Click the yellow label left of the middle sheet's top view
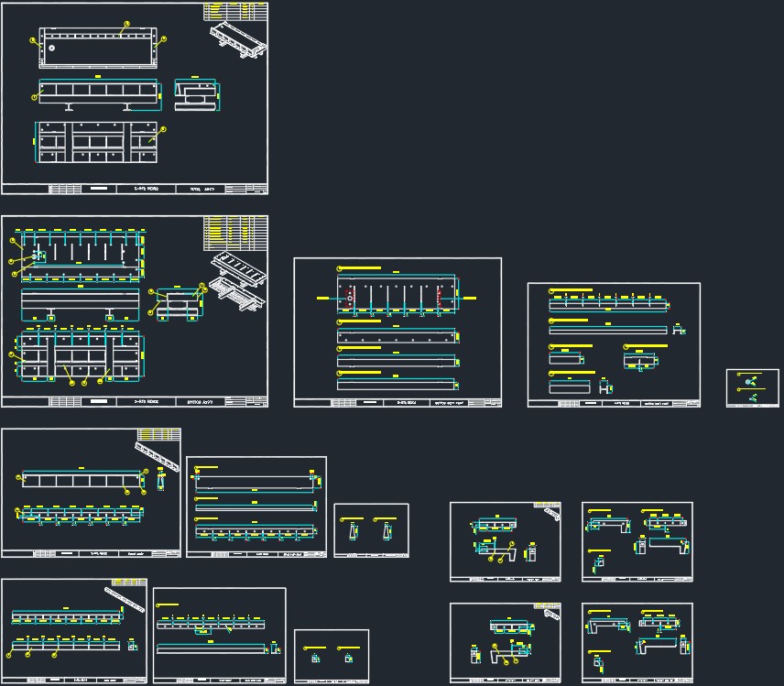The width and height of the screenshot is (784, 686). point(323,298)
